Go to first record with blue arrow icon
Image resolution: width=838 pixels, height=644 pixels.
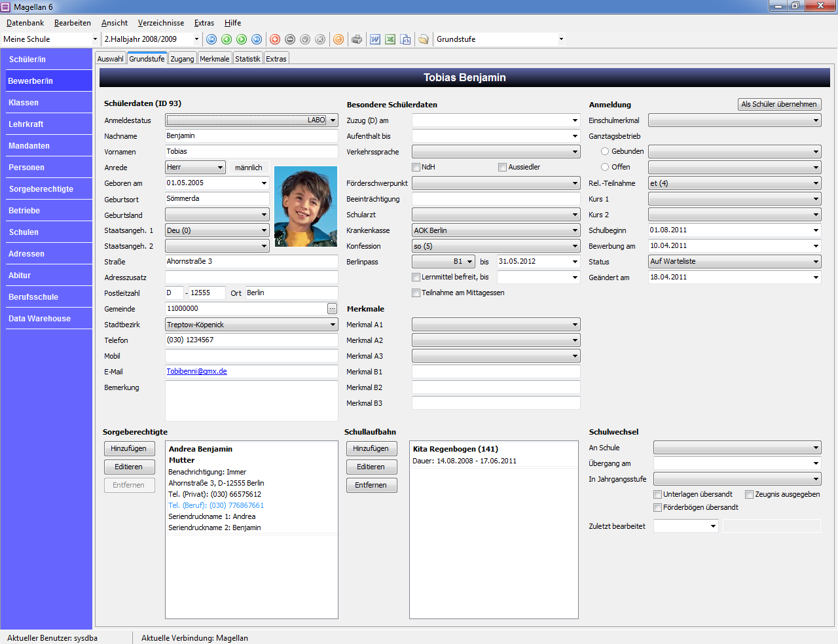211,39
